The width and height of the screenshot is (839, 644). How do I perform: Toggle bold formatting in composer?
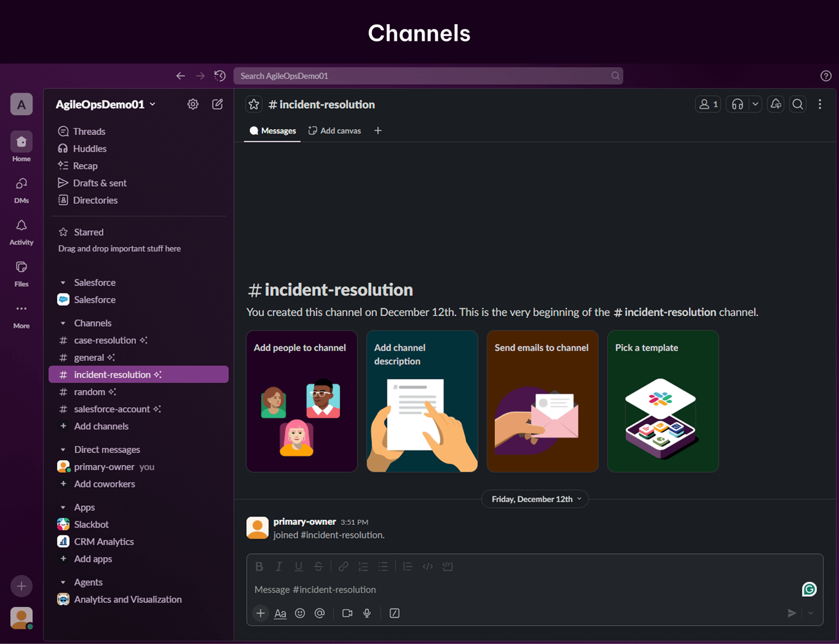[259, 566]
